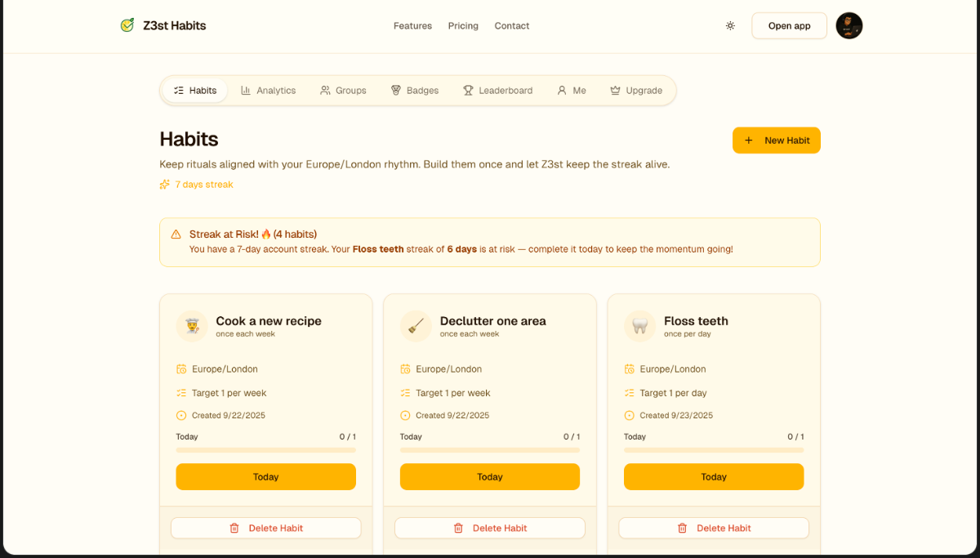Image resolution: width=980 pixels, height=558 pixels.
Task: Mark Floss teeth done with Today button
Action: point(713,477)
